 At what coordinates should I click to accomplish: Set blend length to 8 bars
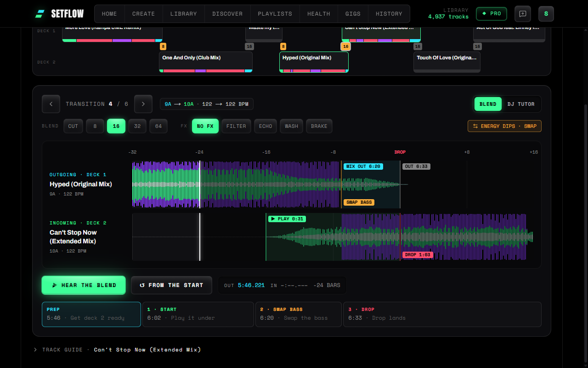coord(95,126)
